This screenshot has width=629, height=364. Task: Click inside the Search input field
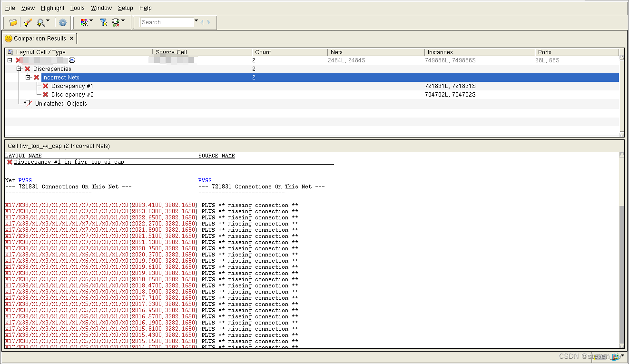pos(167,22)
